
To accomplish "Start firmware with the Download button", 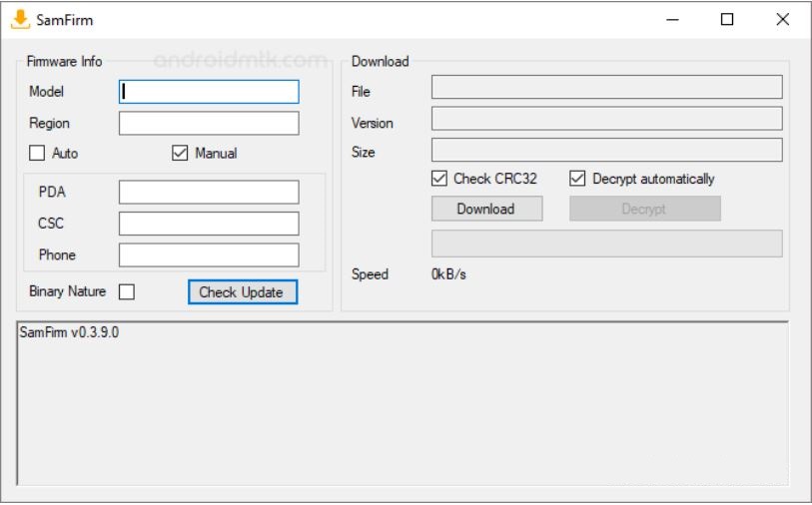I will tap(486, 209).
